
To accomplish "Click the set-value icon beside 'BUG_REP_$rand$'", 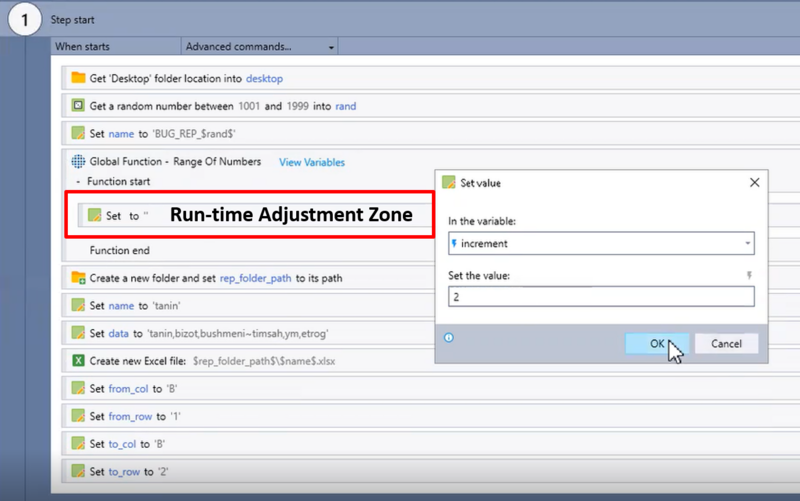I will 78,133.
